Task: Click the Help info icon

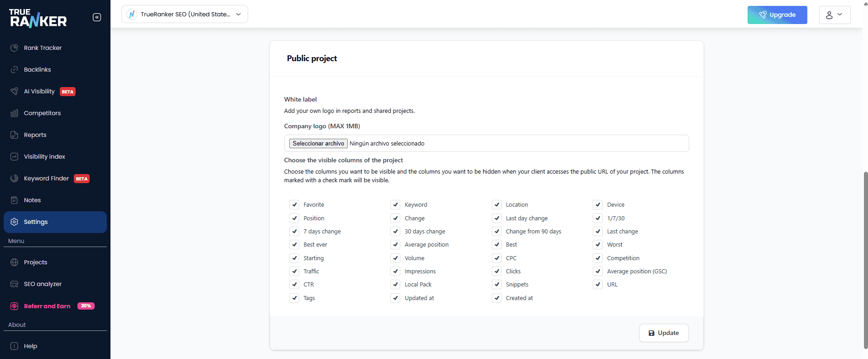Action: point(14,346)
